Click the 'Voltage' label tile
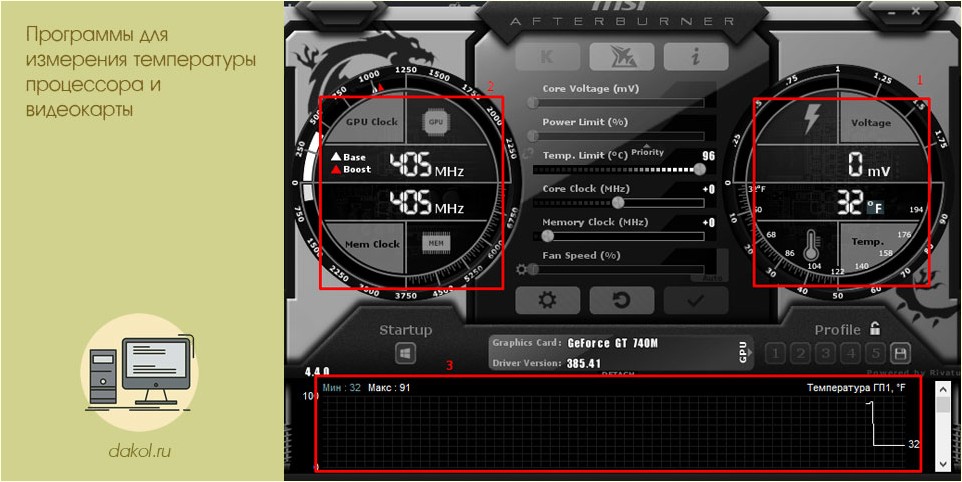Viewport: 962px width, 482px height. pyautogui.click(x=871, y=123)
